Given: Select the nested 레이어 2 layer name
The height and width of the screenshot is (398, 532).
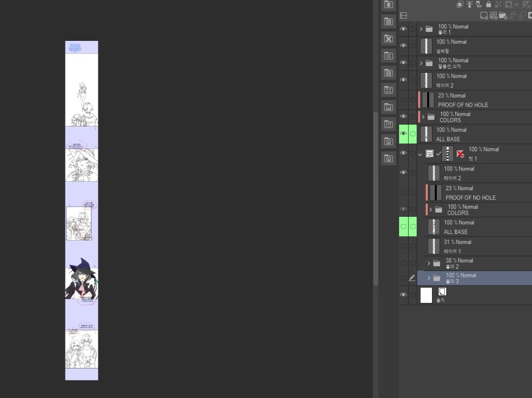Looking at the screenshot, I should (x=452, y=178).
